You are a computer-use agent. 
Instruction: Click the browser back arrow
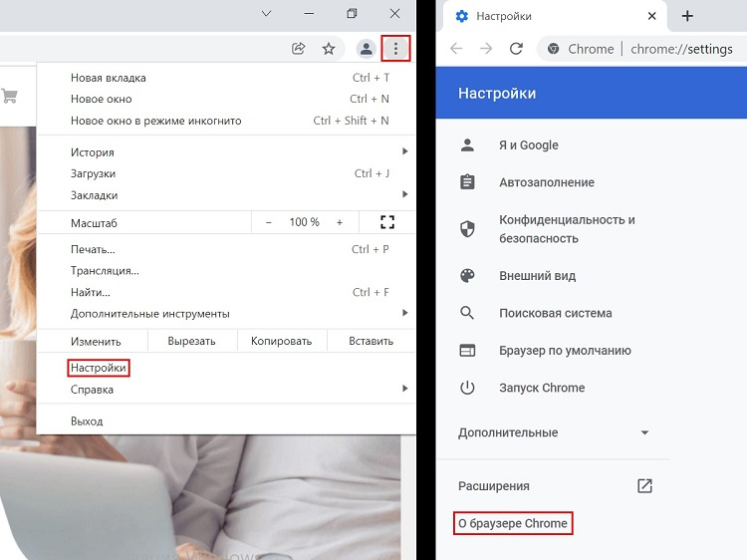point(456,49)
